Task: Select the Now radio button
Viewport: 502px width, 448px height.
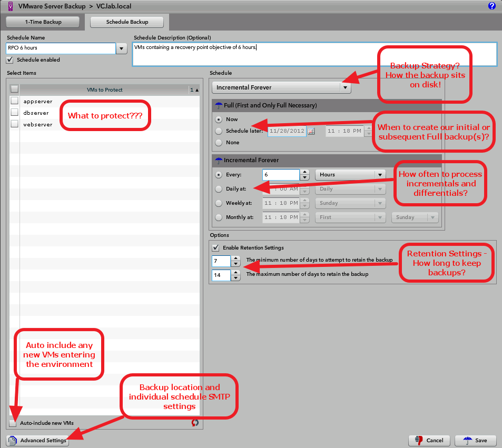Action: click(x=219, y=120)
